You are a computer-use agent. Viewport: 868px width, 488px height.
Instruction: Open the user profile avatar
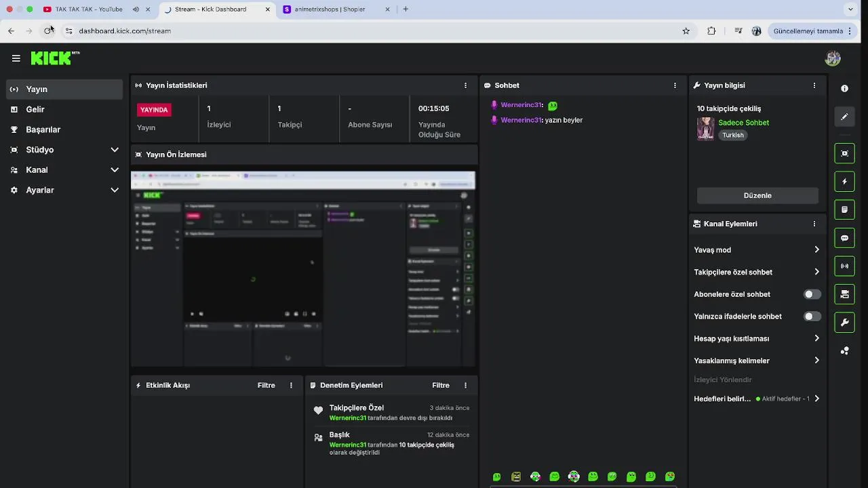(833, 58)
